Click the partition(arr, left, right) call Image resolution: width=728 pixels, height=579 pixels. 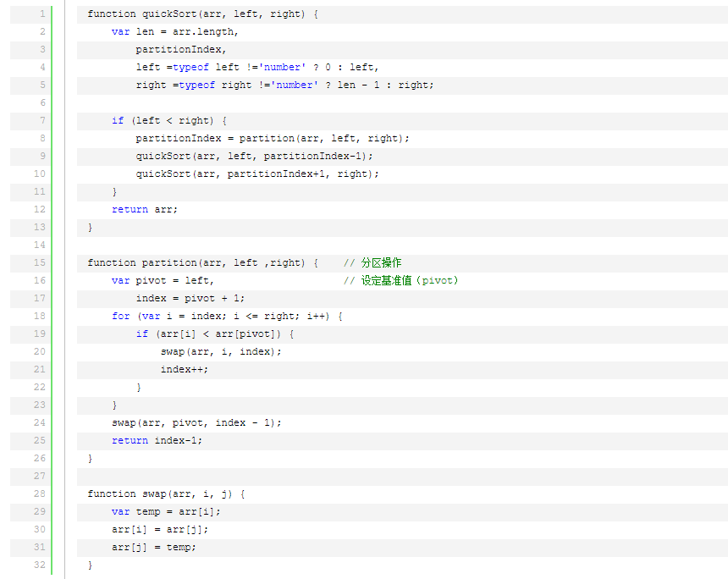click(324, 139)
